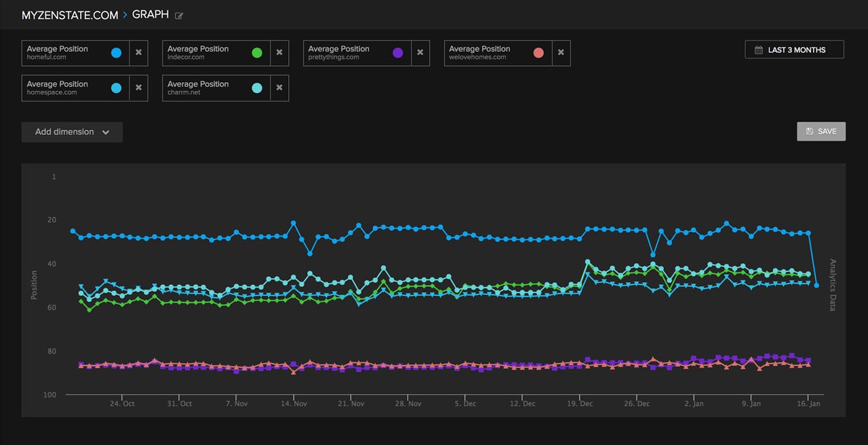This screenshot has height=445, width=868.
Task: Select the salmon color dot for welovehomes.com
Action: tap(539, 52)
